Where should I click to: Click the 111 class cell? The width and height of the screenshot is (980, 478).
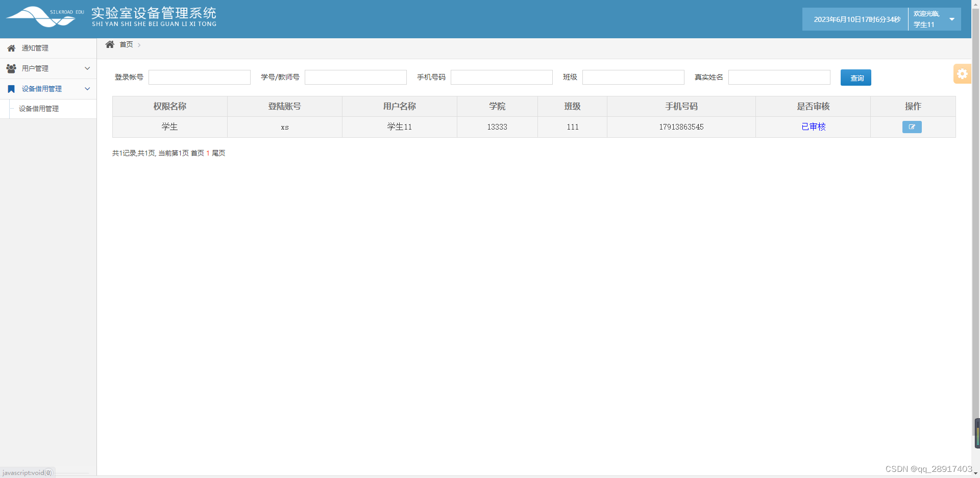(573, 127)
